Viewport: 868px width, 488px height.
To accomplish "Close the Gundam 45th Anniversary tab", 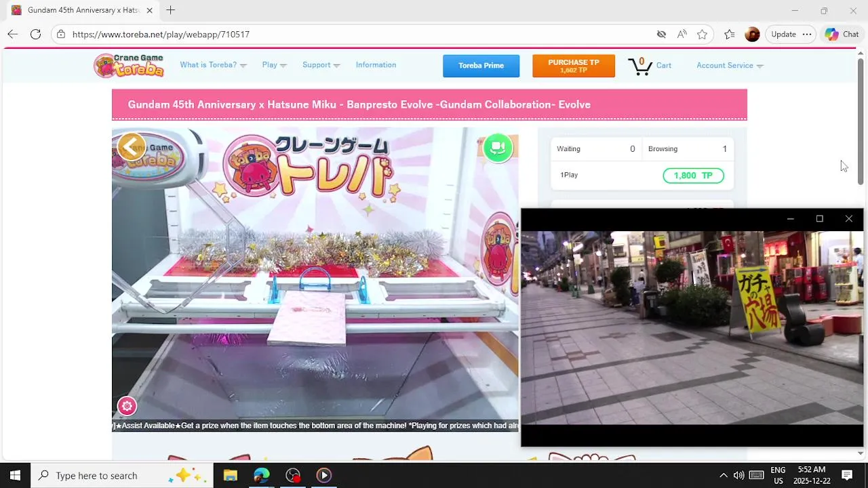I will pyautogui.click(x=149, y=10).
